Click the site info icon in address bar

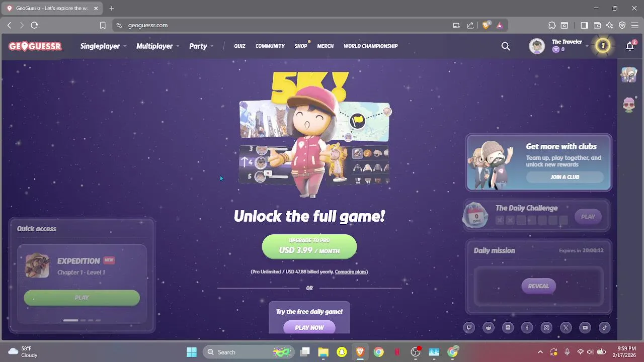[x=119, y=25]
